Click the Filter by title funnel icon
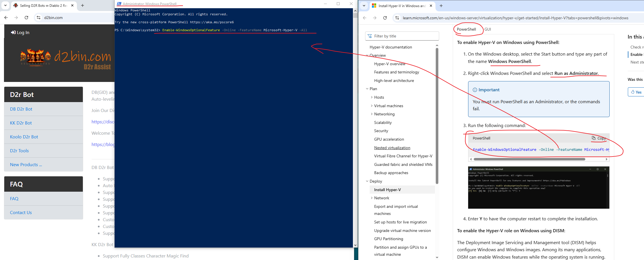 point(370,36)
